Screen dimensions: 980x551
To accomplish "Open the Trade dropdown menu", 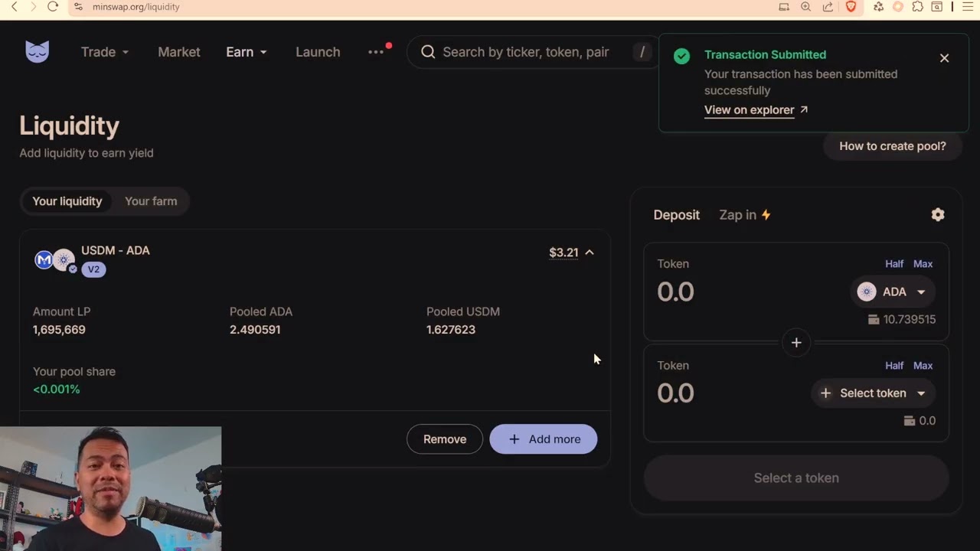I will pos(105,52).
